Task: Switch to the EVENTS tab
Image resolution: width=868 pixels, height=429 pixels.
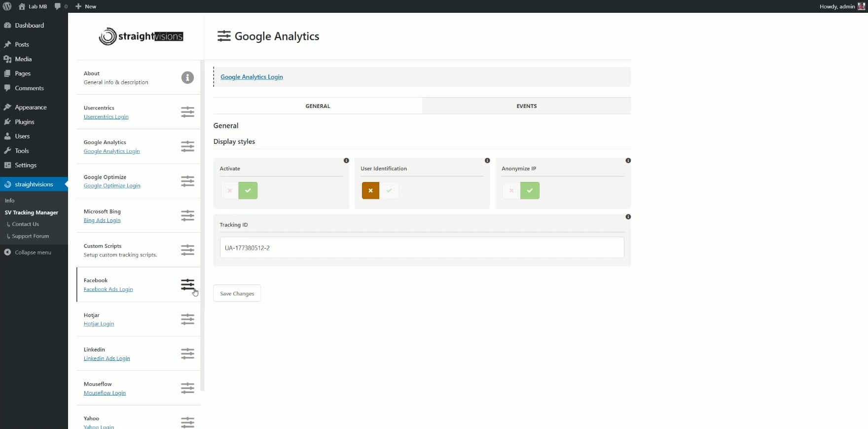Action: coord(527,106)
